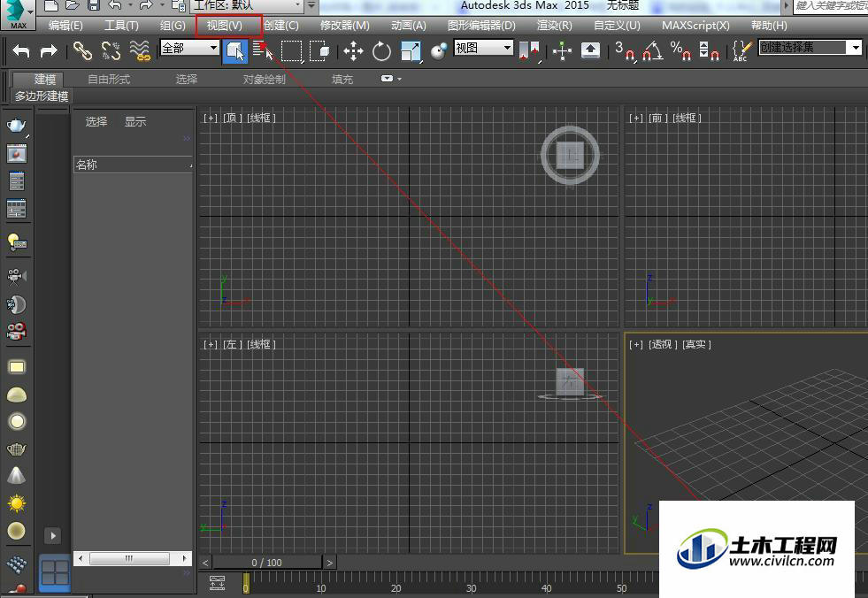Click the scene explorer horizontal scrollbar thumb
Viewport: 868px width, 598px height.
pos(129,558)
